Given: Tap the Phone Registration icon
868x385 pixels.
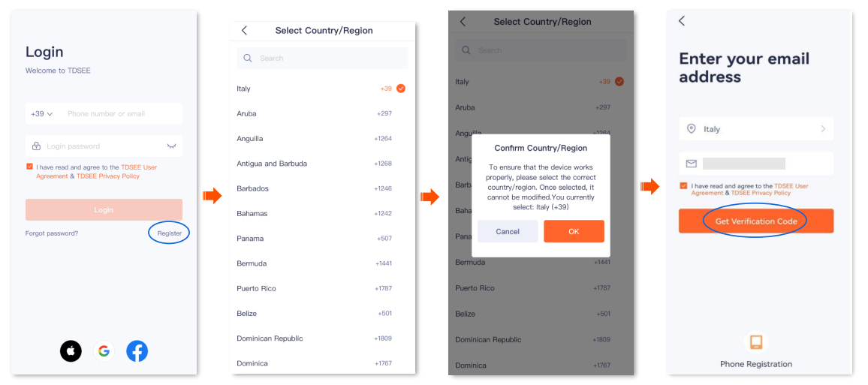Looking at the screenshot, I should 755,342.
